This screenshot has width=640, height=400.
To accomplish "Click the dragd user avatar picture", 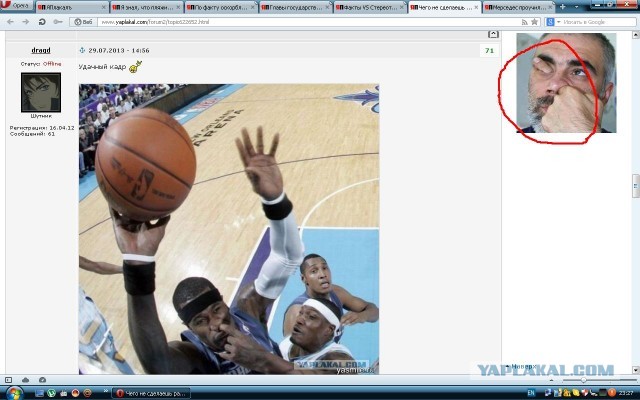I will (x=40, y=93).
